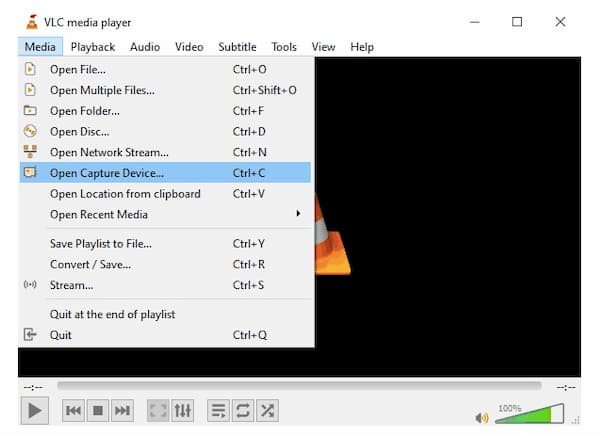Skip to previous media track
Viewport: 600px width, 436px height.
click(x=73, y=411)
